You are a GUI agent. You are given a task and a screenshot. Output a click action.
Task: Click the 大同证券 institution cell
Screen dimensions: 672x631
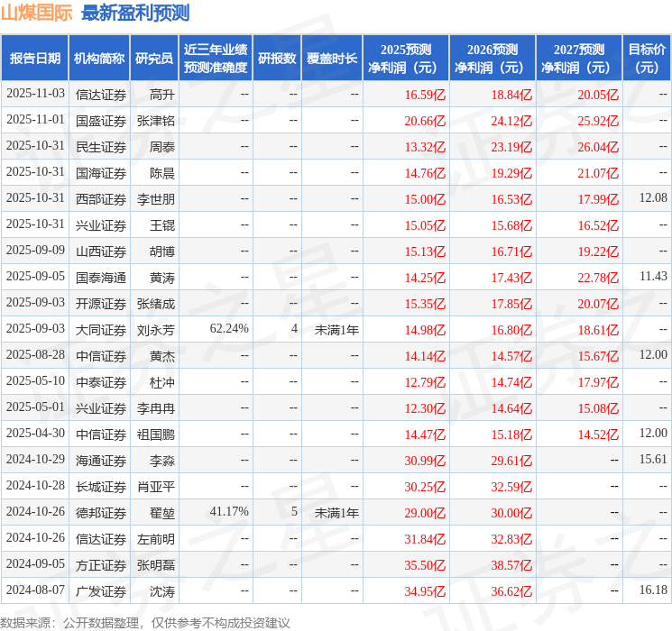click(101, 330)
